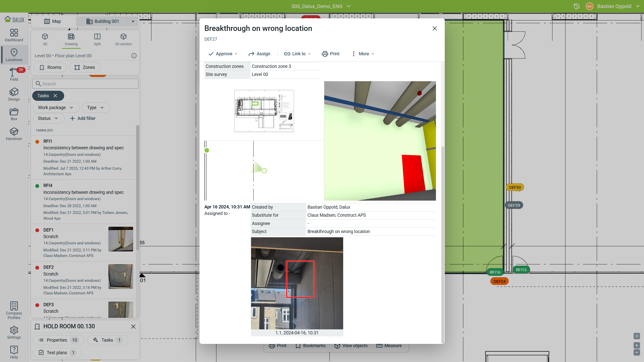Click Assign in the task dialog
Image resolution: width=644 pixels, height=362 pixels.
[259, 54]
